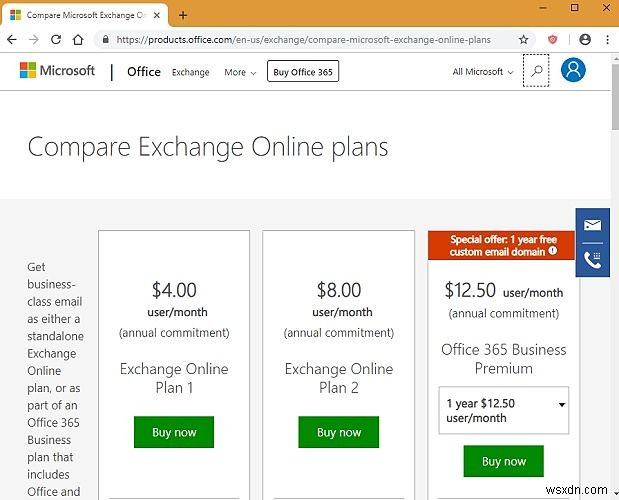Click the browser back arrow
The height and width of the screenshot is (500, 619).
click(11, 40)
